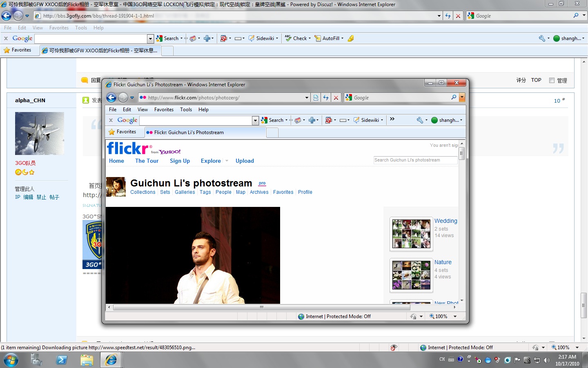Open the Help menu in forum window
Screen dimensions: 588x368
pyautogui.click(x=98, y=28)
